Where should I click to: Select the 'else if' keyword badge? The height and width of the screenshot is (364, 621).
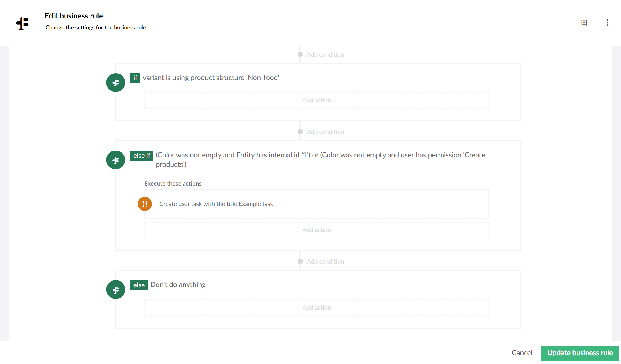click(142, 155)
